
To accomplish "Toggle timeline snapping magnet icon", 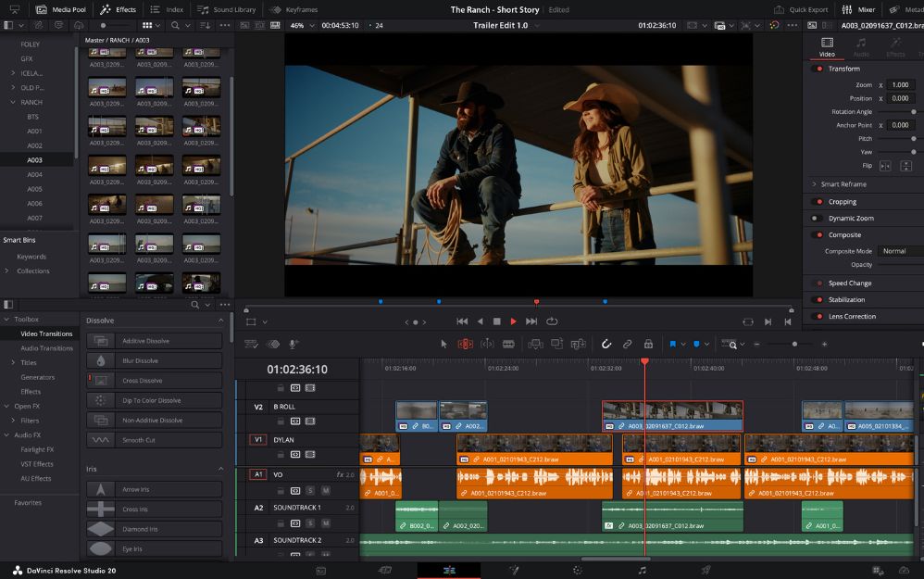I will pyautogui.click(x=606, y=344).
